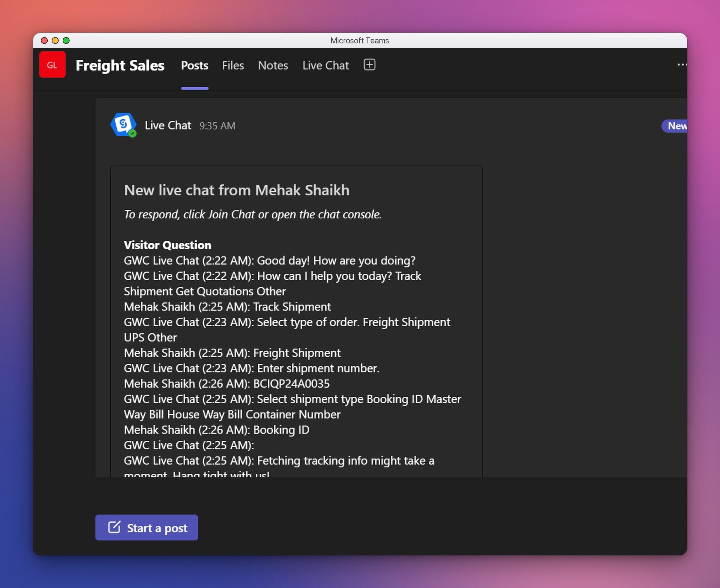
Task: Minimize the Microsoft Teams window
Action: 55,40
